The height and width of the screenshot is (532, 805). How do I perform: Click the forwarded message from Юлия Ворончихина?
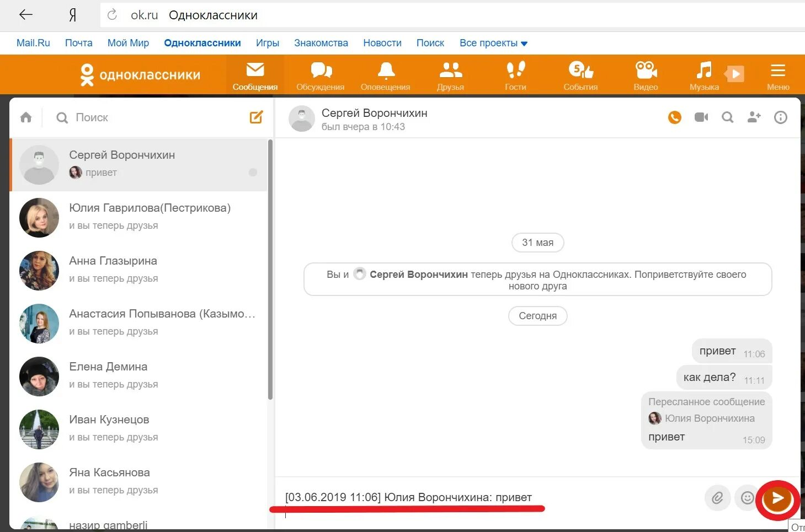pyautogui.click(x=706, y=420)
